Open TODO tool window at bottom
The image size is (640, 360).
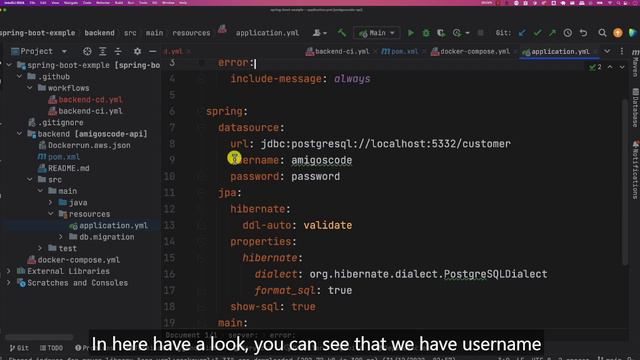pos(51,348)
